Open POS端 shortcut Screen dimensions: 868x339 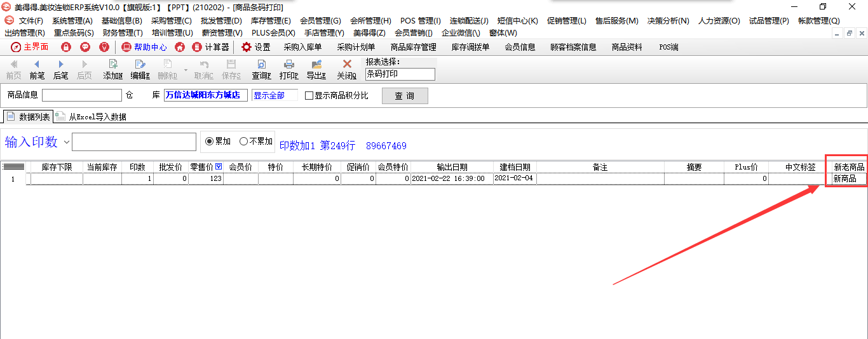668,47
